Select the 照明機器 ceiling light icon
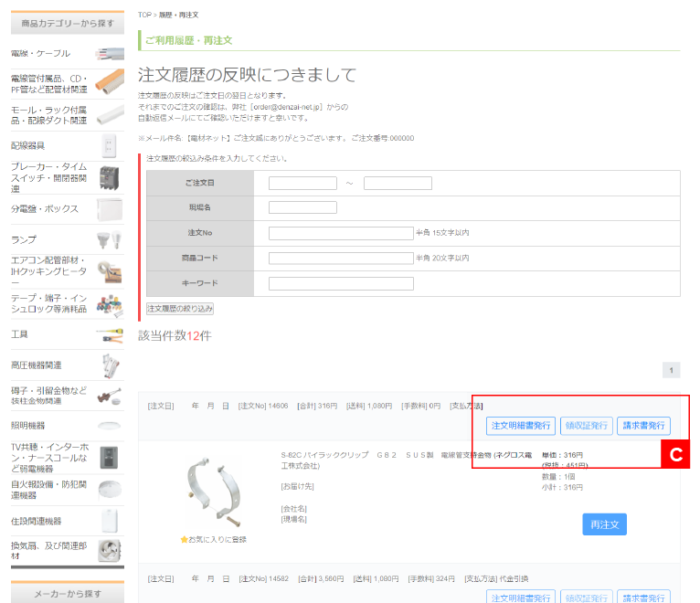Screen dimensions: 700x603 click(x=110, y=426)
